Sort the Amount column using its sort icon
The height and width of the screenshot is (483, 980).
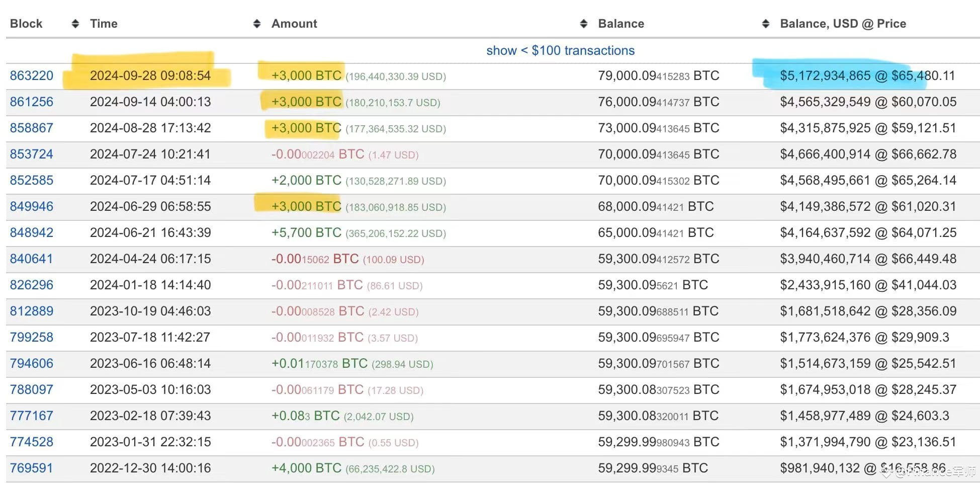pyautogui.click(x=583, y=23)
